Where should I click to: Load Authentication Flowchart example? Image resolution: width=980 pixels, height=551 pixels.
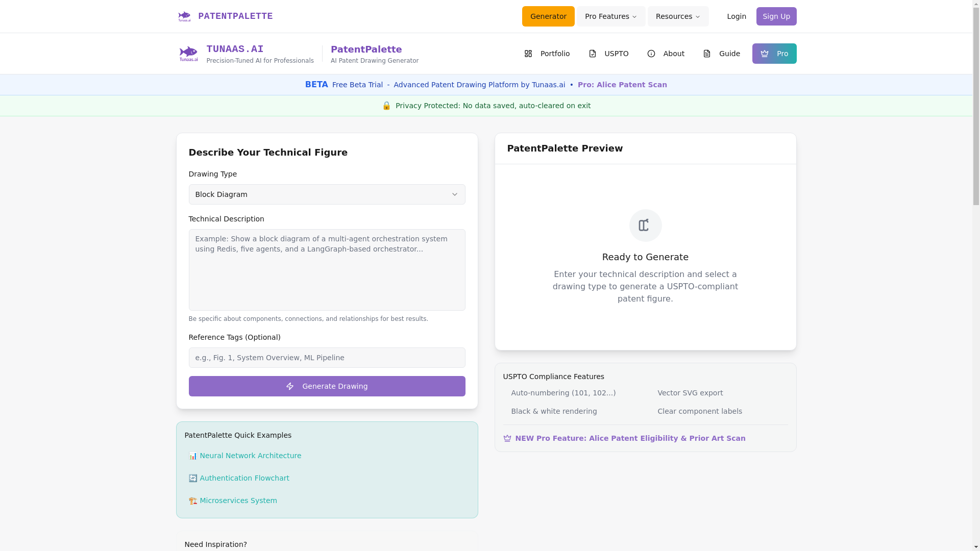click(x=239, y=478)
